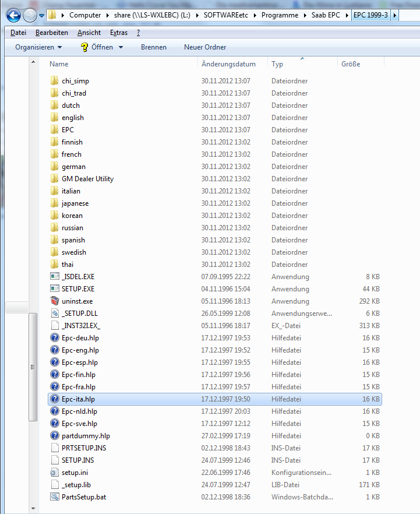Select the french folder name
The height and width of the screenshot is (514, 420).
click(72, 154)
